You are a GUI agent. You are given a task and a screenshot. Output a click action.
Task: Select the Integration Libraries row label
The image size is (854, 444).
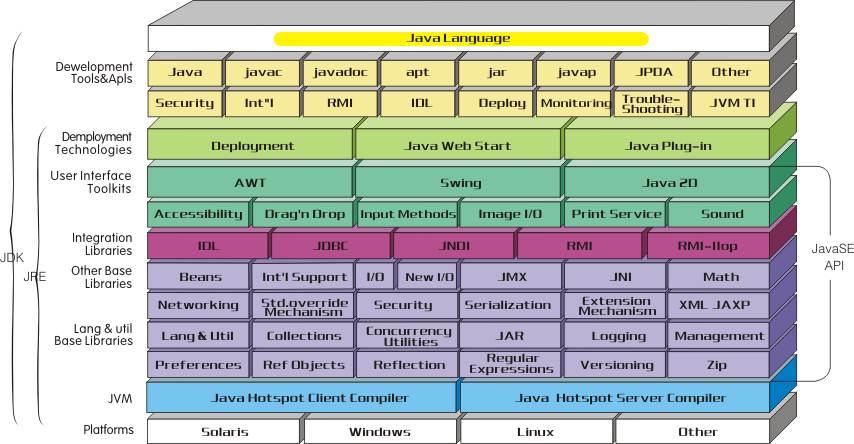102,244
